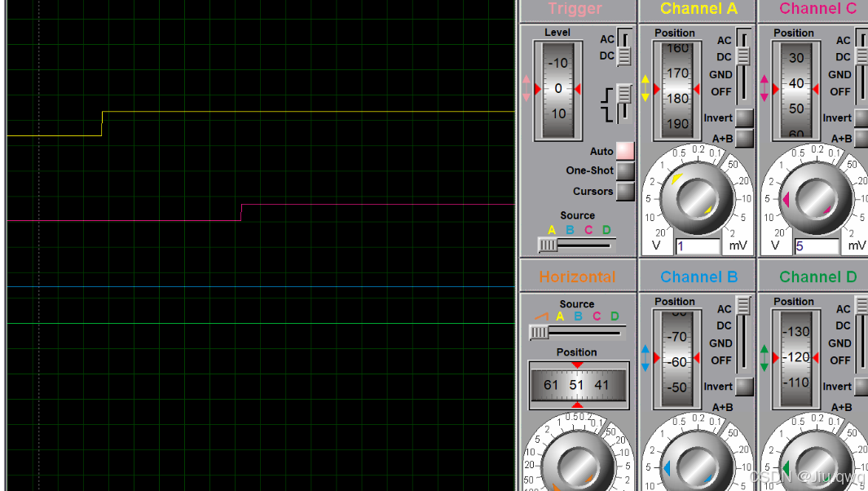Click Channel A GND coupling label
This screenshot has height=491, width=868.
[720, 74]
